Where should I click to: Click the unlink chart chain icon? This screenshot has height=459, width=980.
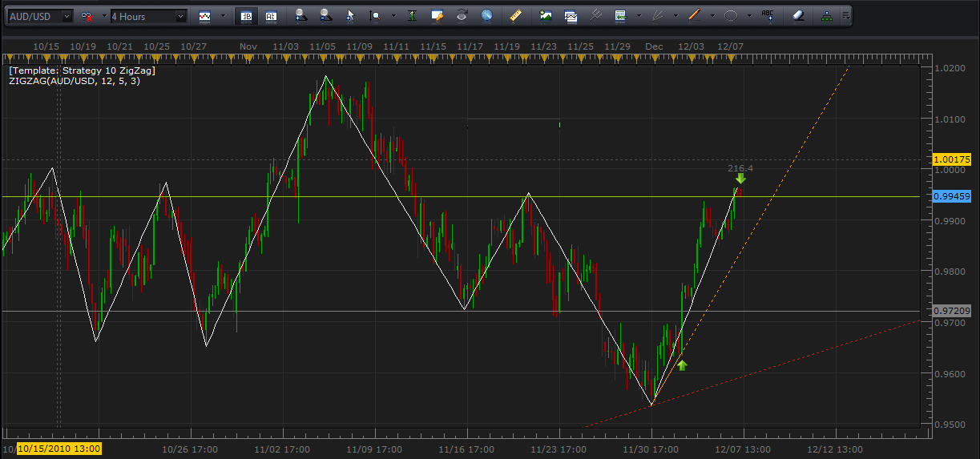86,16
